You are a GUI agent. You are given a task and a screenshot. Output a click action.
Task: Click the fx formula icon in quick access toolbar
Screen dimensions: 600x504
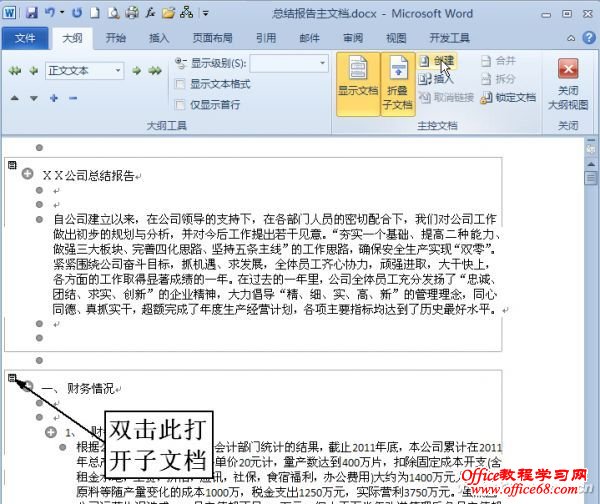150,13
